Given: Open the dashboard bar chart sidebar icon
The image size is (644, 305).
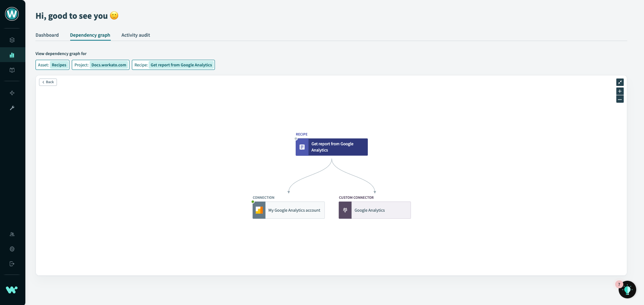Looking at the screenshot, I should click(x=12, y=55).
